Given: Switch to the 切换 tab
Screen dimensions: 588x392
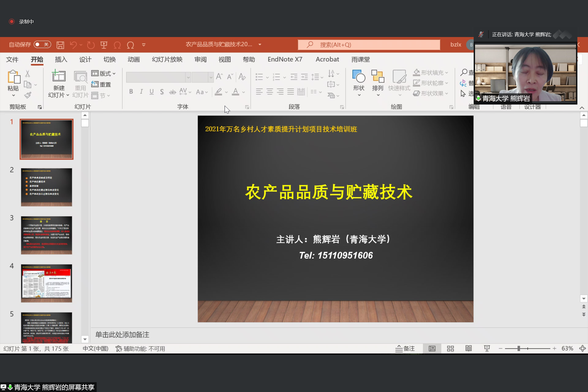Looking at the screenshot, I should pyautogui.click(x=109, y=59).
